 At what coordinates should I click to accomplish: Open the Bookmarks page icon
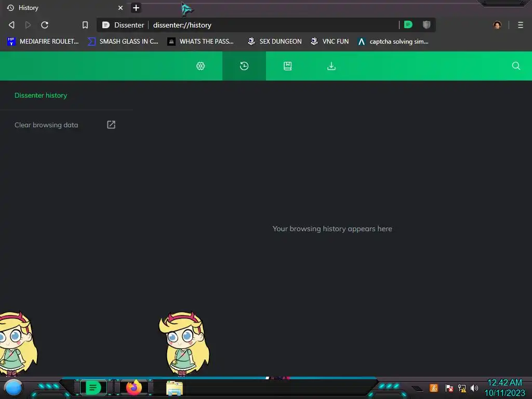[288, 66]
